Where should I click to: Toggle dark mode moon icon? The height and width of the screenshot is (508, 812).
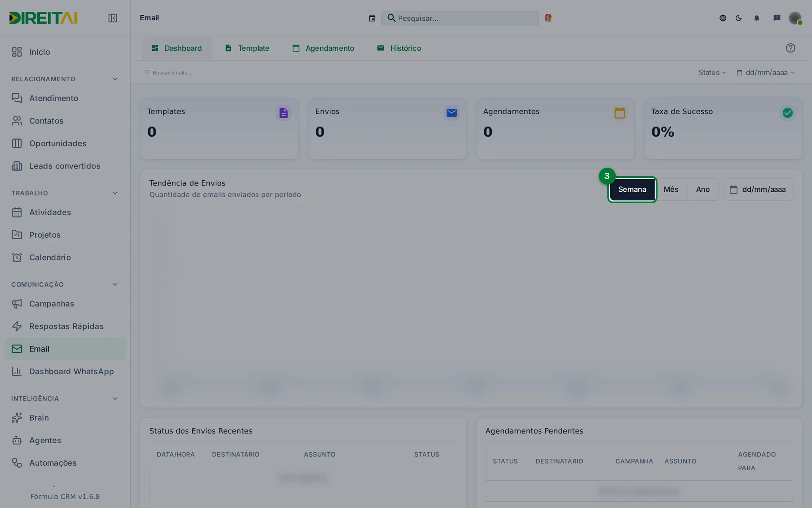(739, 18)
